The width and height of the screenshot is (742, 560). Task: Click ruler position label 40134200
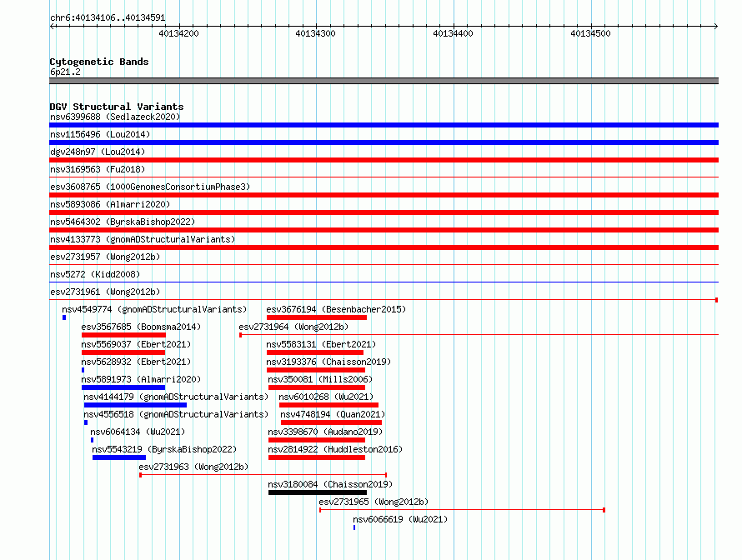(179, 33)
